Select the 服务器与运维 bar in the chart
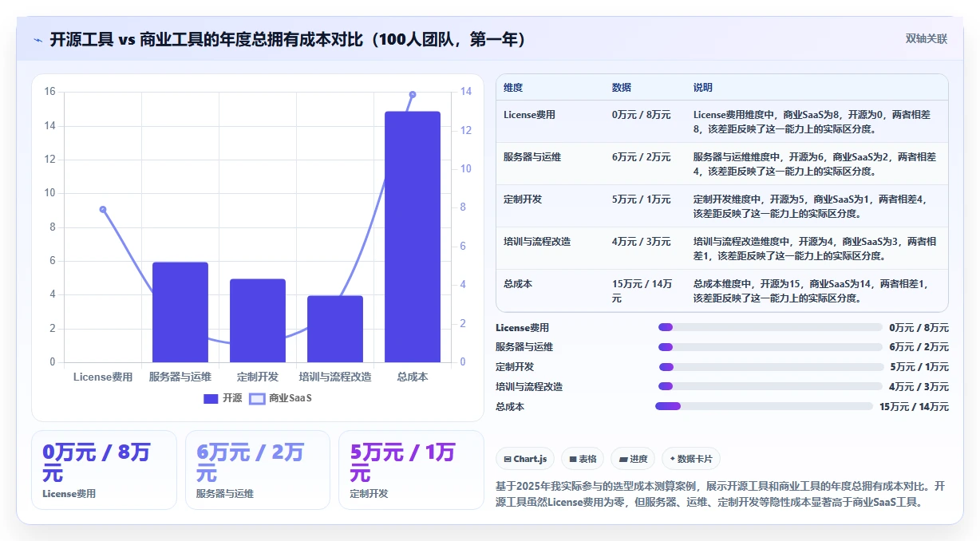The width and height of the screenshot is (980, 541). tap(180, 312)
